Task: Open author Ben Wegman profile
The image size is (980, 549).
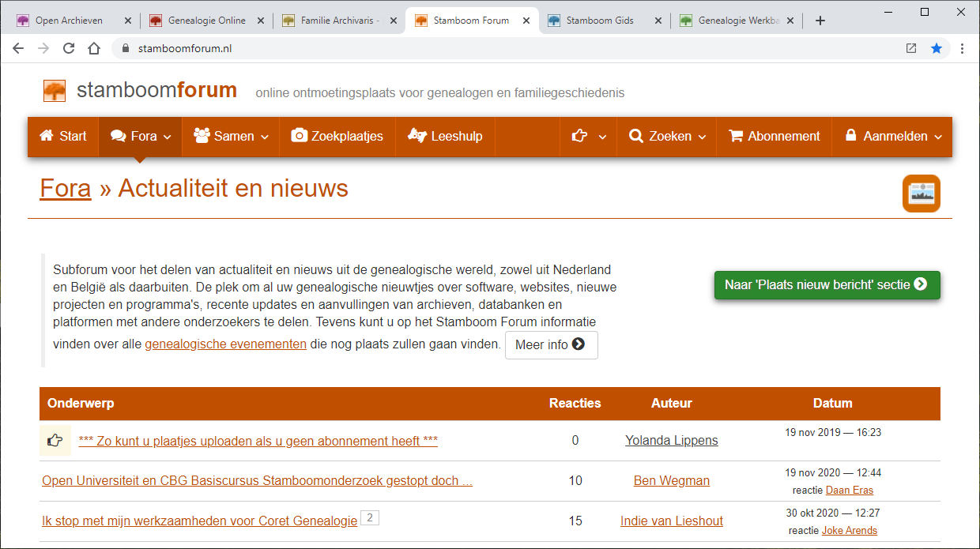Action: pyautogui.click(x=672, y=480)
